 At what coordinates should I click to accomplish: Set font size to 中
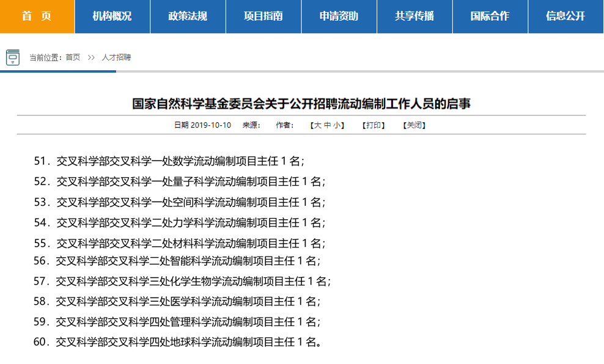[x=328, y=125]
